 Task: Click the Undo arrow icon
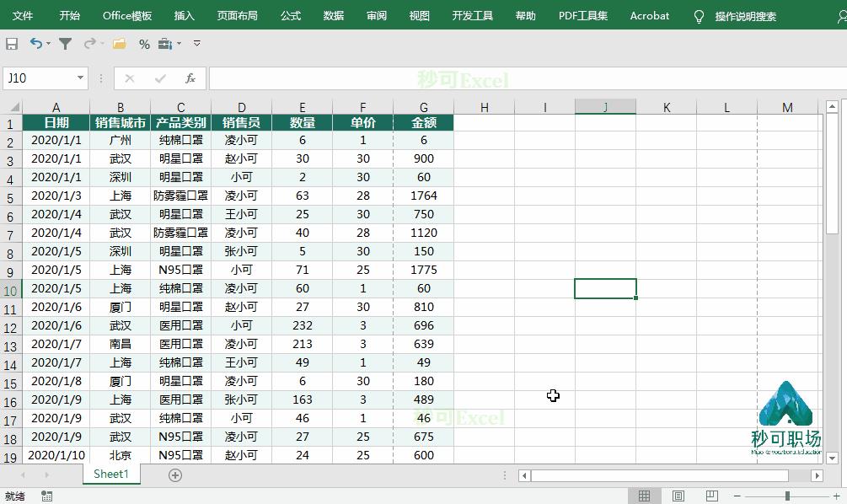coord(35,44)
